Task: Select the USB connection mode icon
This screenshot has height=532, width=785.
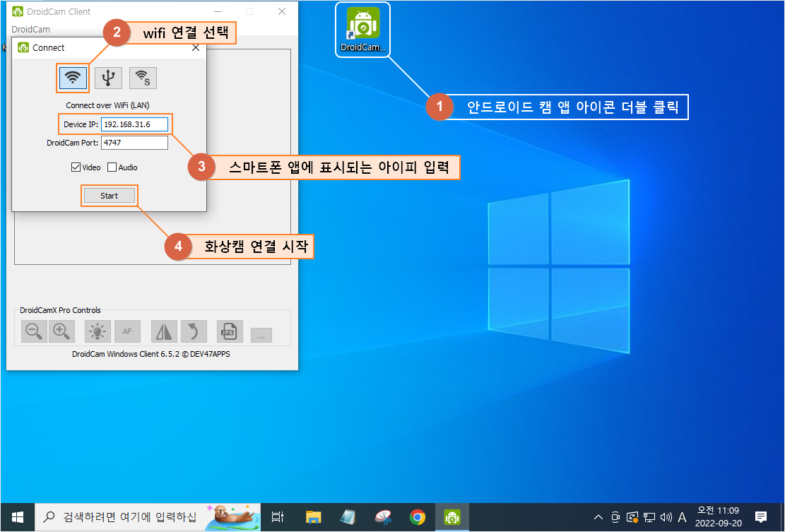Action: tap(108, 78)
